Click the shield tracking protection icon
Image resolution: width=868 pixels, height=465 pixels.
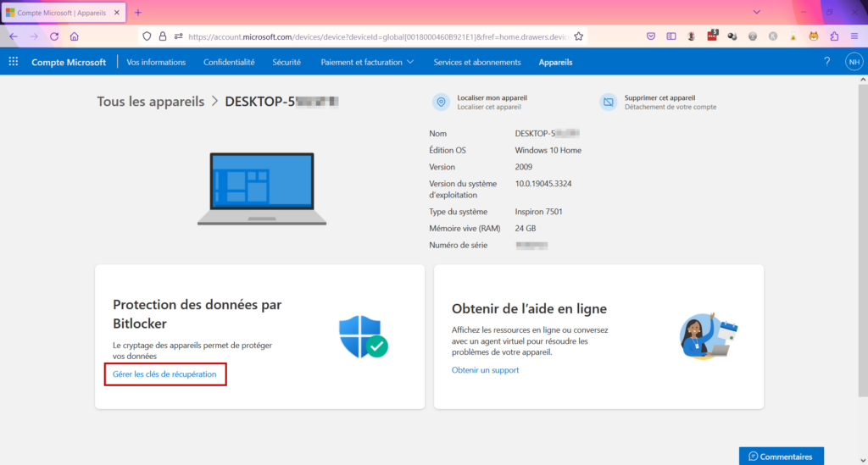pos(147,36)
